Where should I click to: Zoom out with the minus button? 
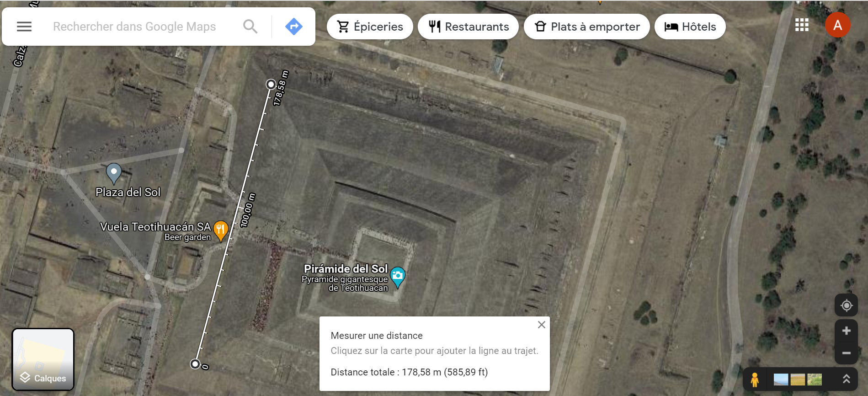(846, 353)
